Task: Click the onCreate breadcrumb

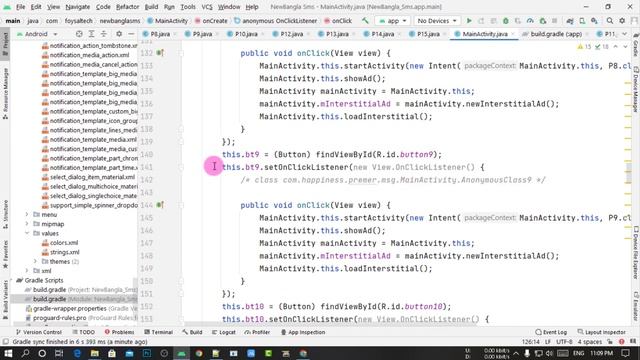Action: click(x=211, y=20)
